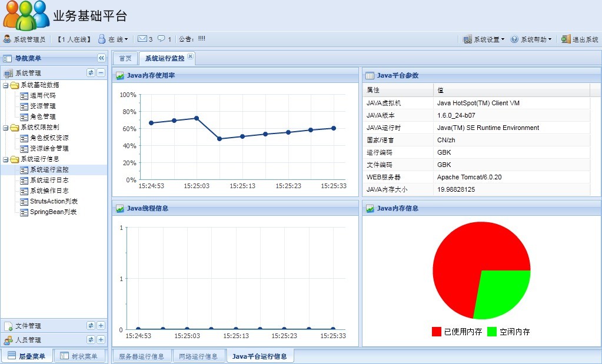Expand the 人员管理 section with plus icon

(x=101, y=339)
